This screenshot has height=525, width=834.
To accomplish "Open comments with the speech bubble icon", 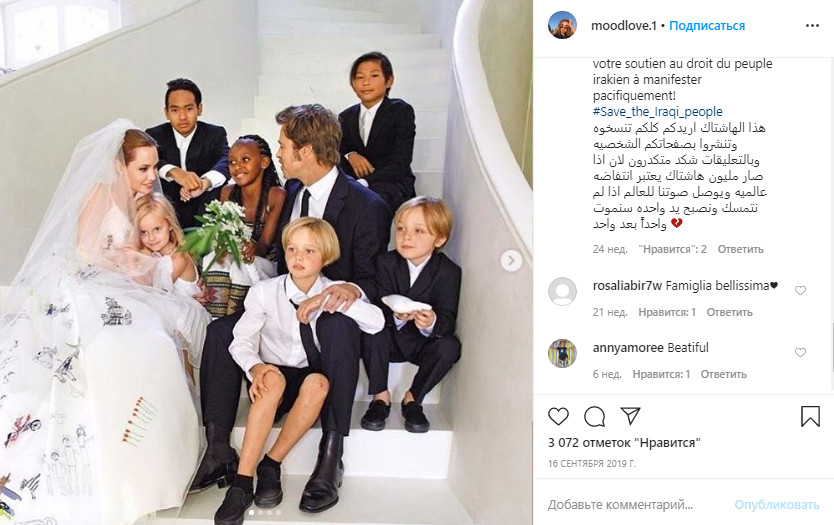I will (x=594, y=416).
